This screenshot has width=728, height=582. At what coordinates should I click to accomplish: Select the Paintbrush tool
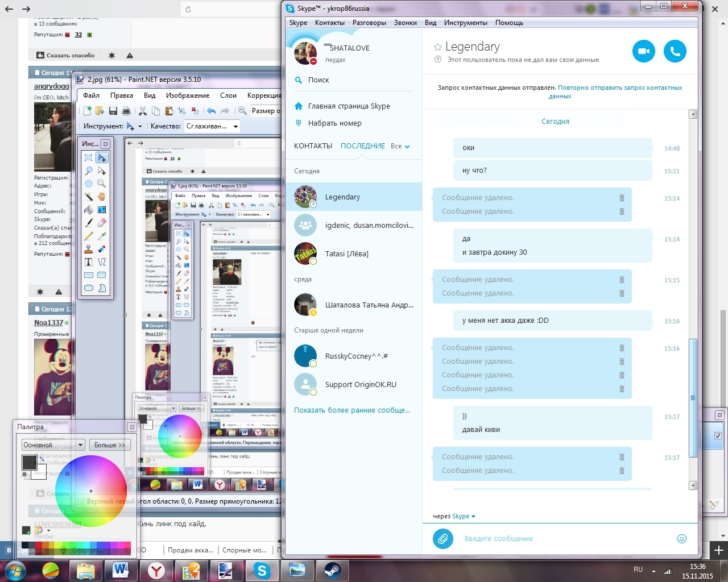click(x=89, y=223)
